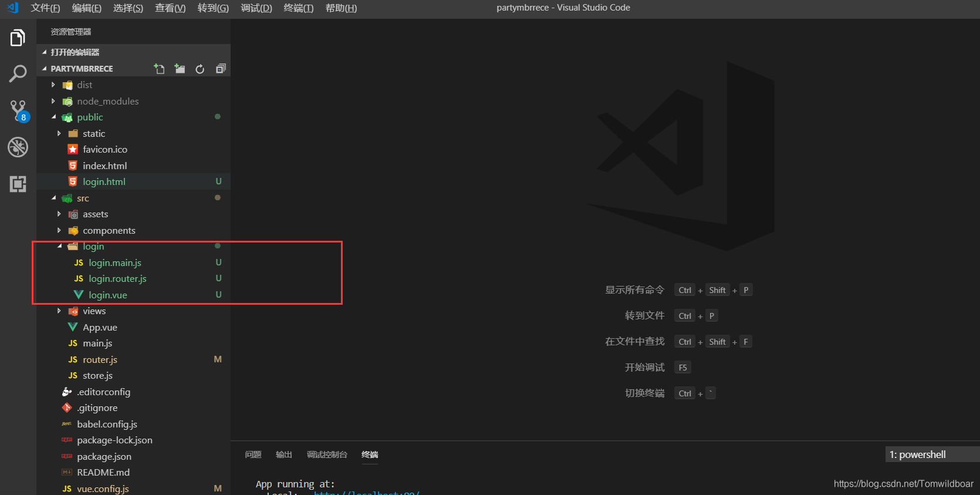Open login.main.js file

click(134, 262)
